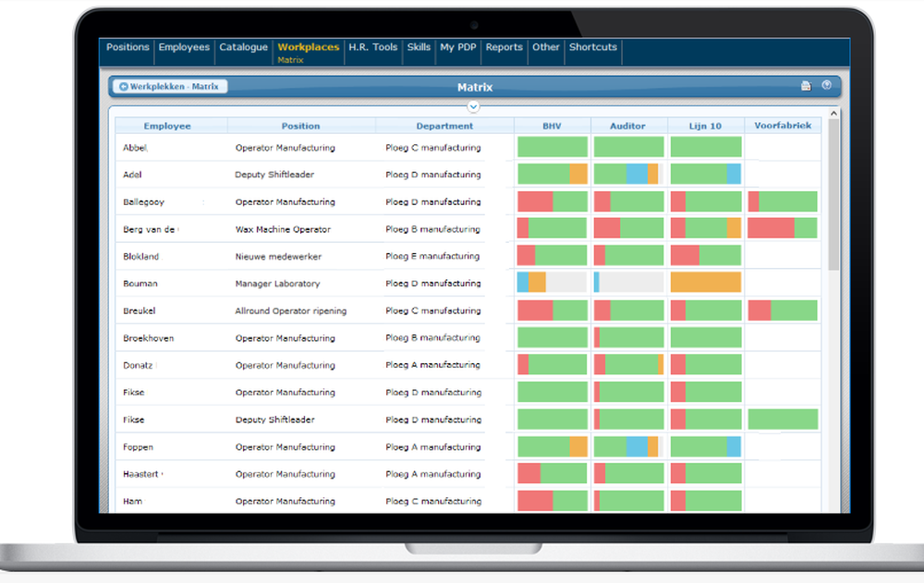
Task: Click the vertical scrollbar thumb
Action: [x=833, y=195]
